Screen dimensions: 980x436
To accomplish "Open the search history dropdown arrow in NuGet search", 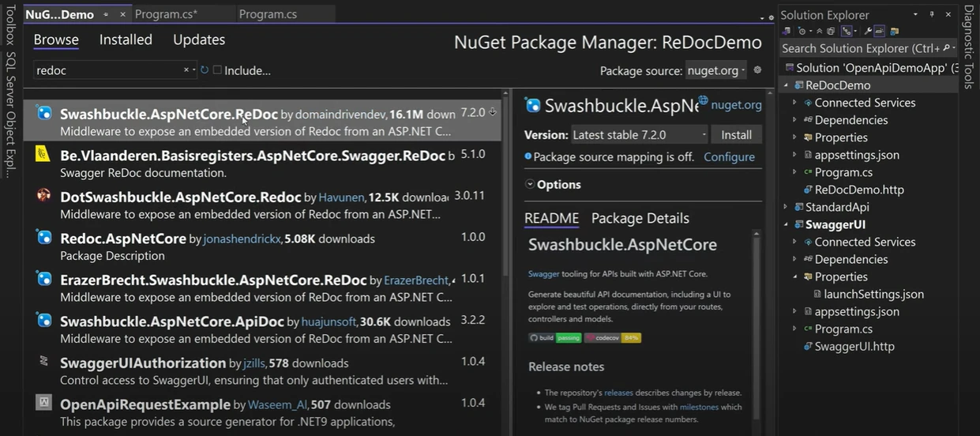I will pyautogui.click(x=194, y=70).
